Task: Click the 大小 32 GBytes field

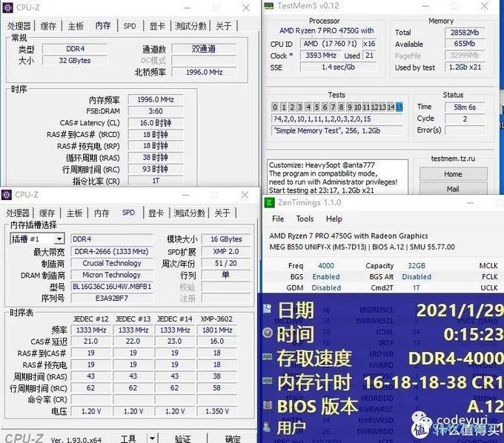Action: [75, 61]
